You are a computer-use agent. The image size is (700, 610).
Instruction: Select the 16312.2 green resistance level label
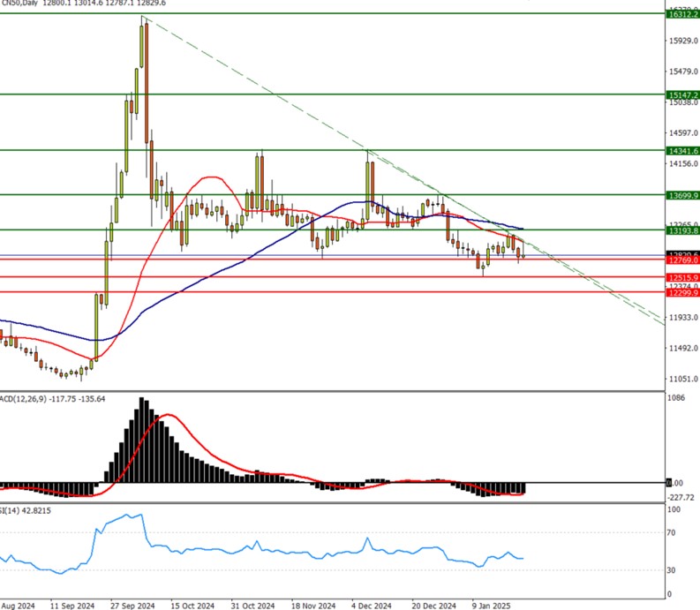point(681,14)
